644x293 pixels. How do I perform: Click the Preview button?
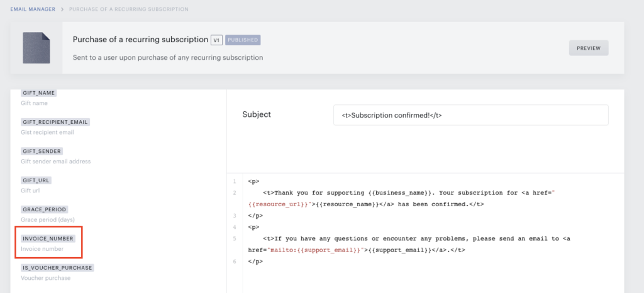pyautogui.click(x=589, y=48)
